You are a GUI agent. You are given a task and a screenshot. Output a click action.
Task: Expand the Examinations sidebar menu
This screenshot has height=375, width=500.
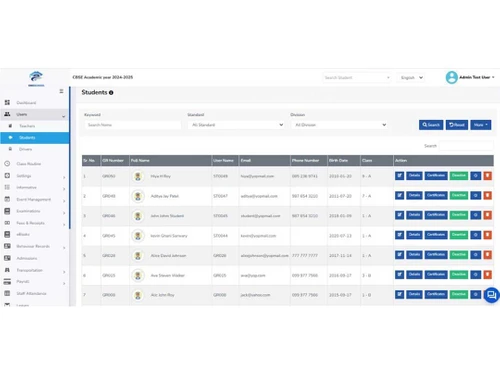pyautogui.click(x=35, y=211)
